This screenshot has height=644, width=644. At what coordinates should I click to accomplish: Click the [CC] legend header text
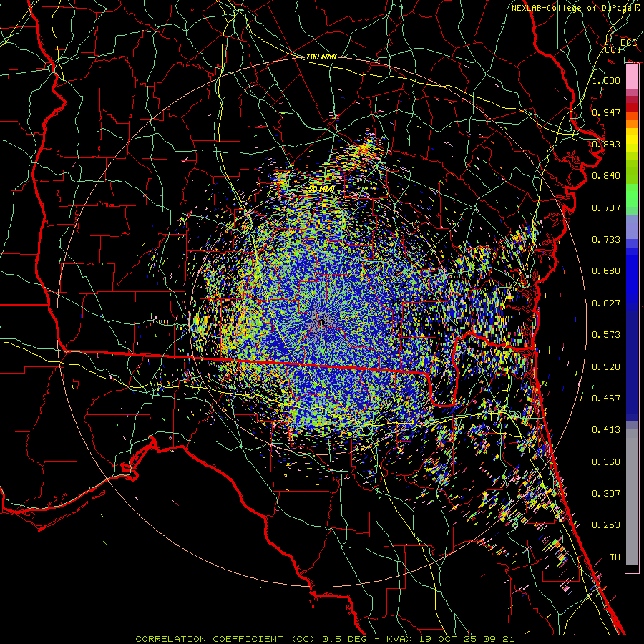pyautogui.click(x=611, y=49)
